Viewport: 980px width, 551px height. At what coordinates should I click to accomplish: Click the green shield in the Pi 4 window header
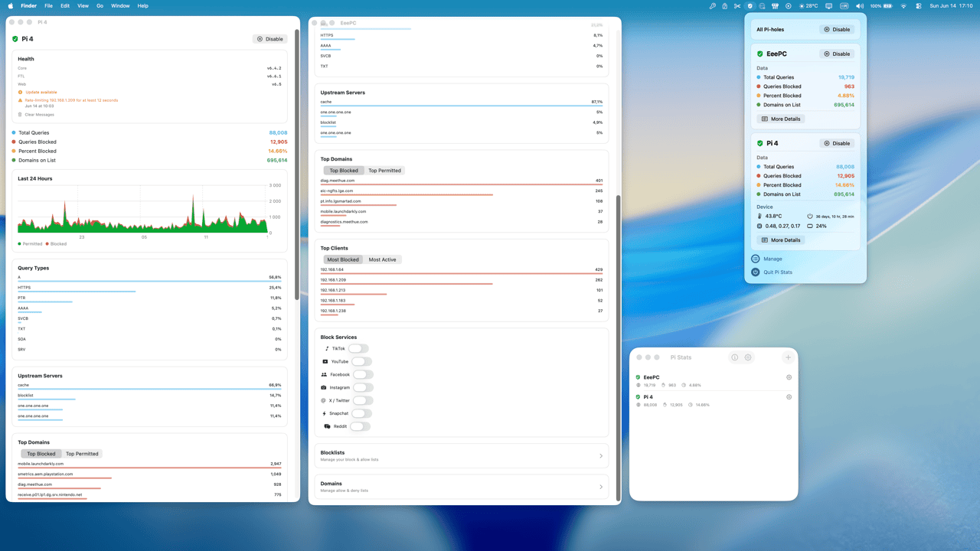[15, 38]
